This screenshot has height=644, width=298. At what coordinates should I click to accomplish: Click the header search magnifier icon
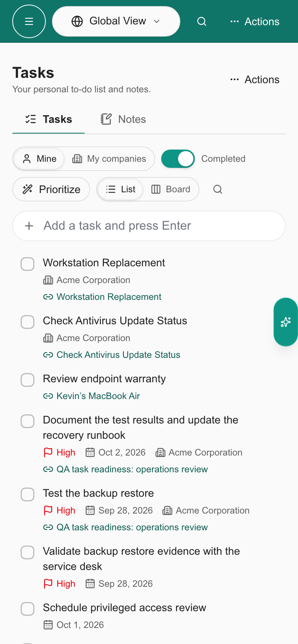point(202,21)
